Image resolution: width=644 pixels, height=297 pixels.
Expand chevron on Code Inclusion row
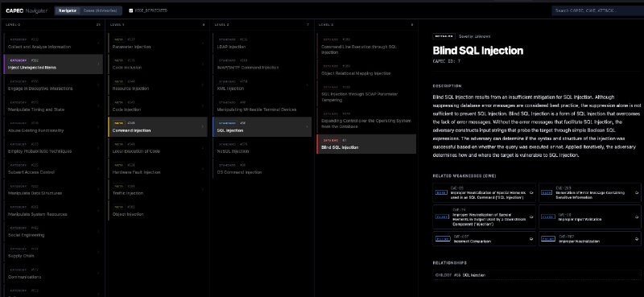point(203,64)
